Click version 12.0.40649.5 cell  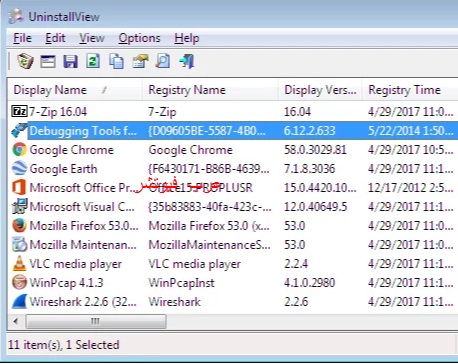tap(316, 207)
